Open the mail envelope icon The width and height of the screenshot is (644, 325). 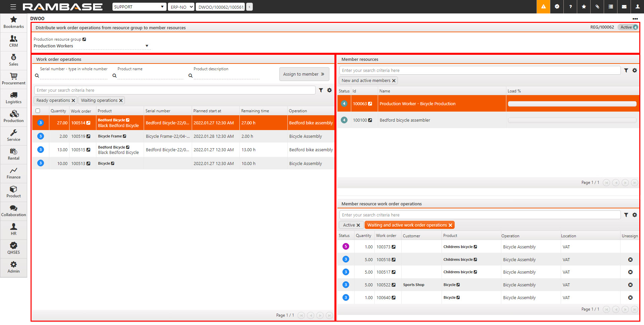(x=624, y=7)
